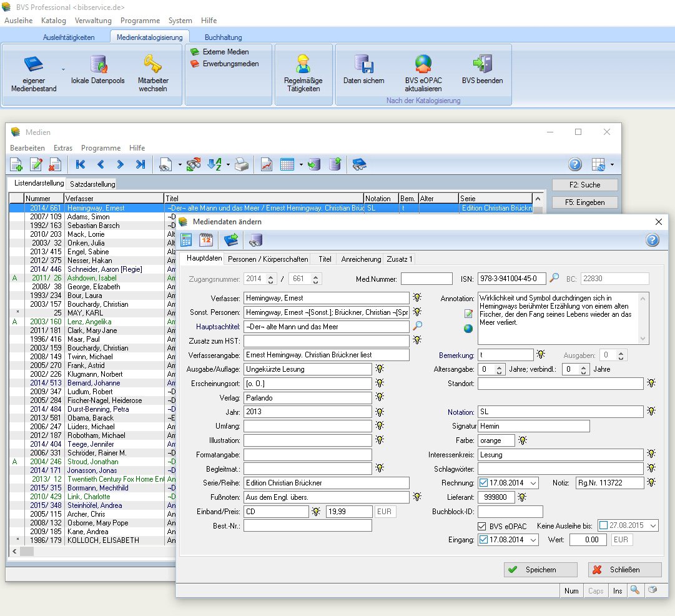Switch to Personen / Körperschaften tab
Screen dimensions: 675x616
(267, 259)
